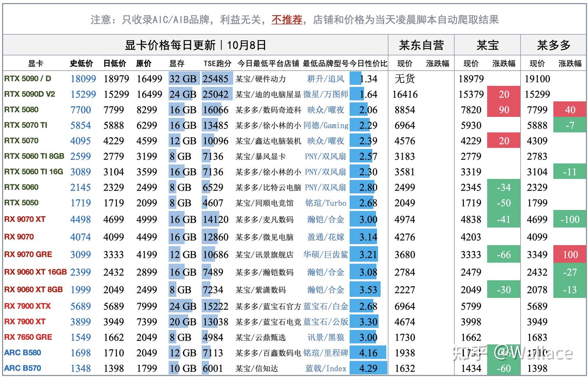
Task: Select the ARC B580 row label
Action: (23, 352)
